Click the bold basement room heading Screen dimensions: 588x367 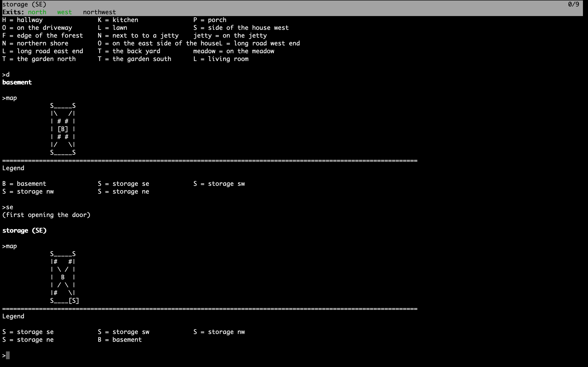point(17,82)
